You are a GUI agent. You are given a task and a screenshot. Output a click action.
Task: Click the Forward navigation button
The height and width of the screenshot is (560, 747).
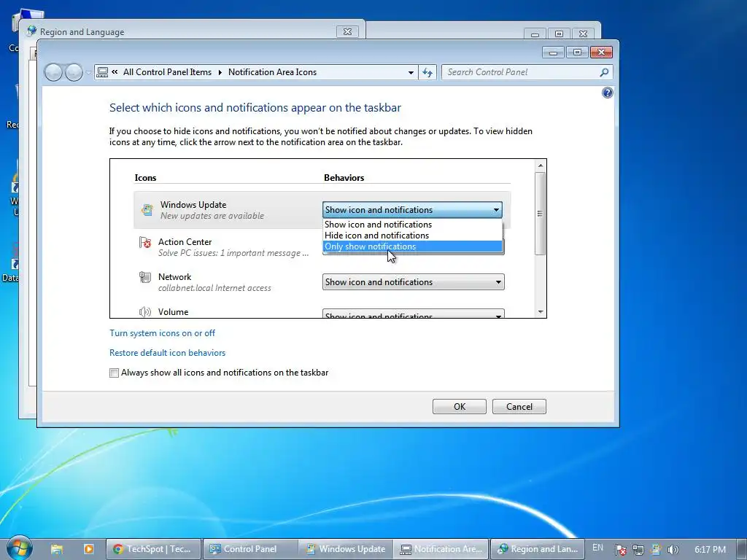74,72
